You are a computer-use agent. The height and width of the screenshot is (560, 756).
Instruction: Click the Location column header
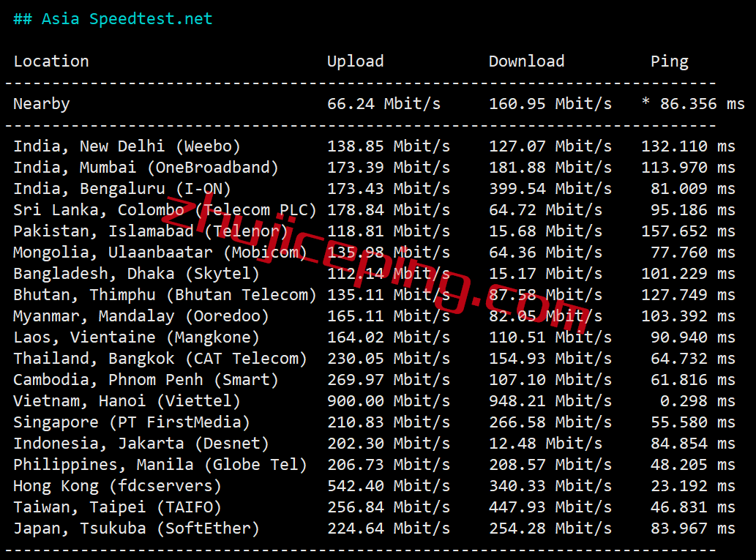(x=51, y=61)
